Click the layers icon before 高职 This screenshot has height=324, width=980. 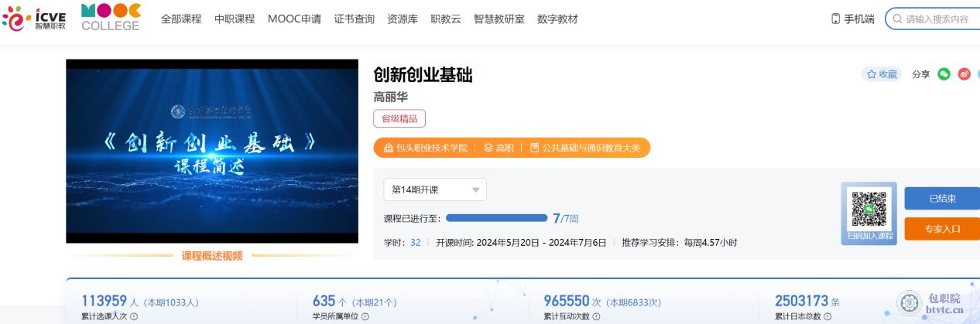[x=488, y=148]
